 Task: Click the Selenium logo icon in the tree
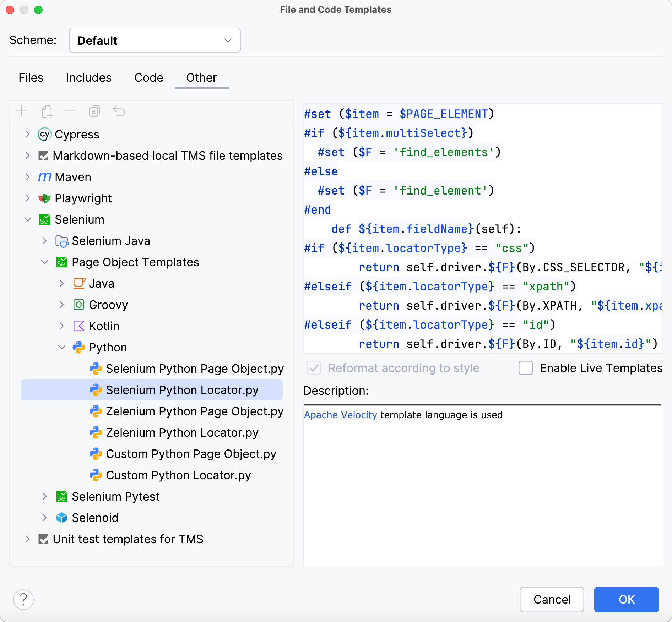[x=44, y=219]
